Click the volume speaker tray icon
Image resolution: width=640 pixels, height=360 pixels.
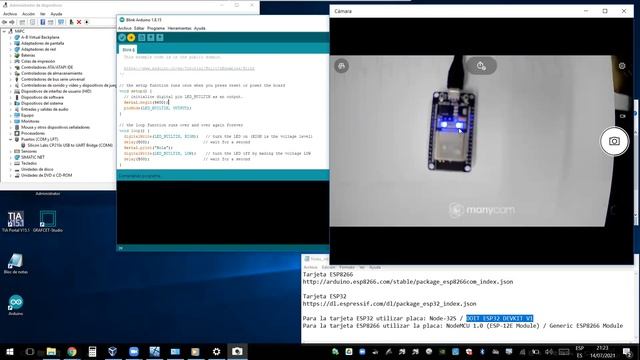[549, 351]
